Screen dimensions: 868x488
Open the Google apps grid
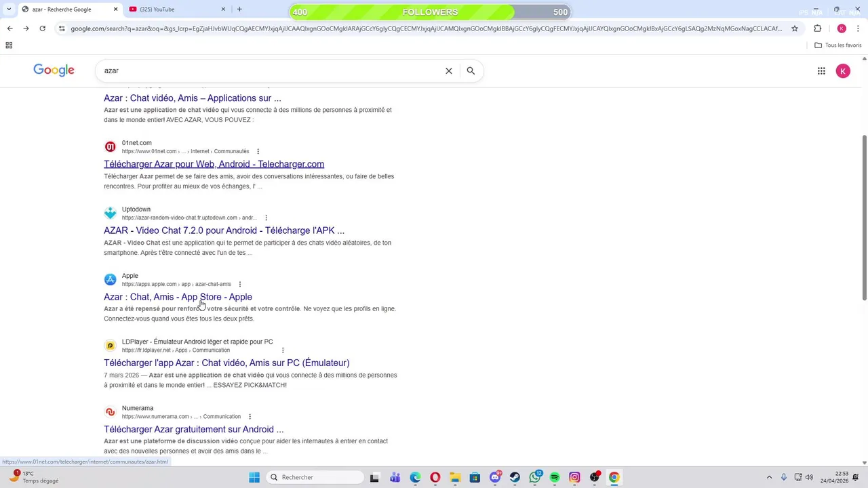pos(821,70)
